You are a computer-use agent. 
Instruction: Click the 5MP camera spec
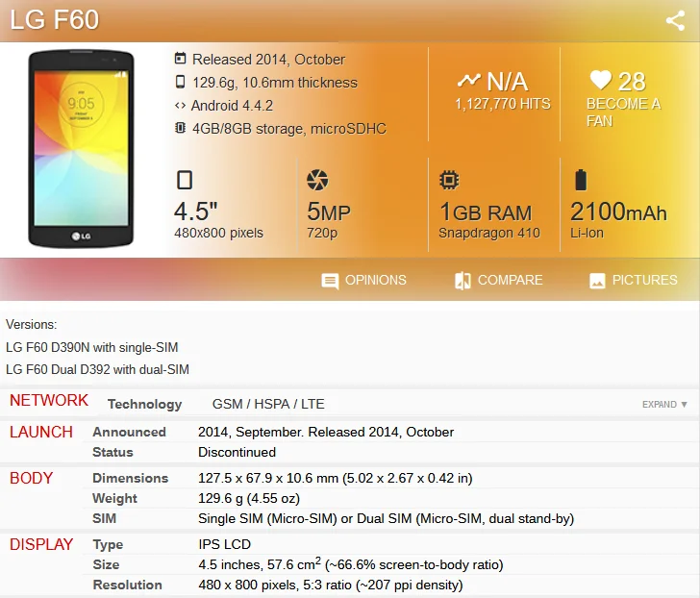329,212
